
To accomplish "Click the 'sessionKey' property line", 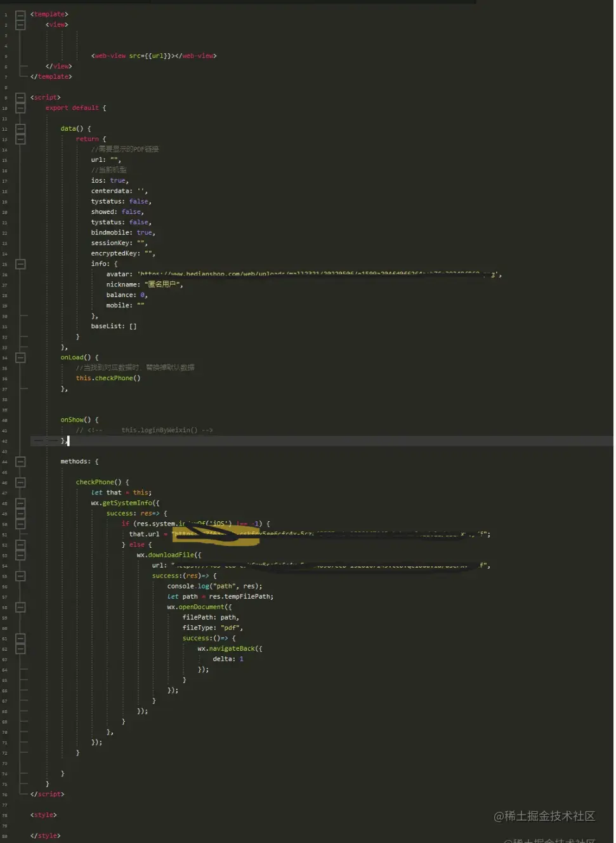I will 119,243.
